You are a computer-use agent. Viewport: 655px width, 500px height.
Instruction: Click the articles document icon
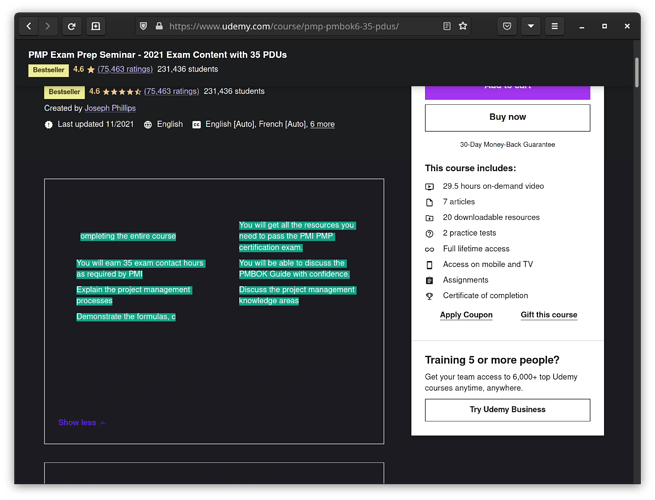(x=429, y=203)
